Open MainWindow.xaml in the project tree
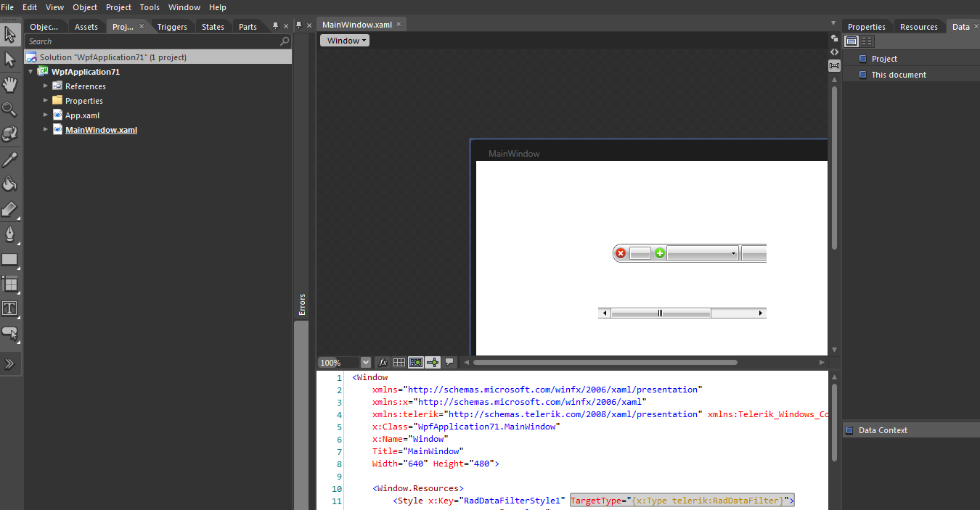This screenshot has height=510, width=980. coord(101,130)
